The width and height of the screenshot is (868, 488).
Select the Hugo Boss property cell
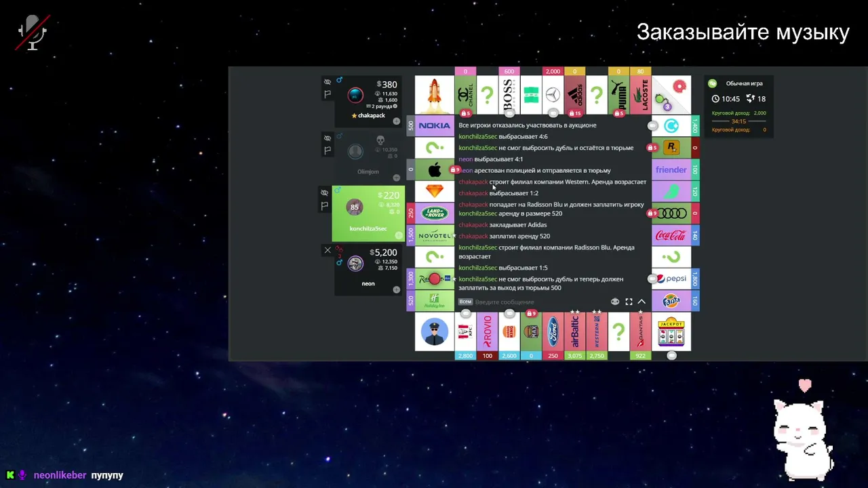pos(509,95)
